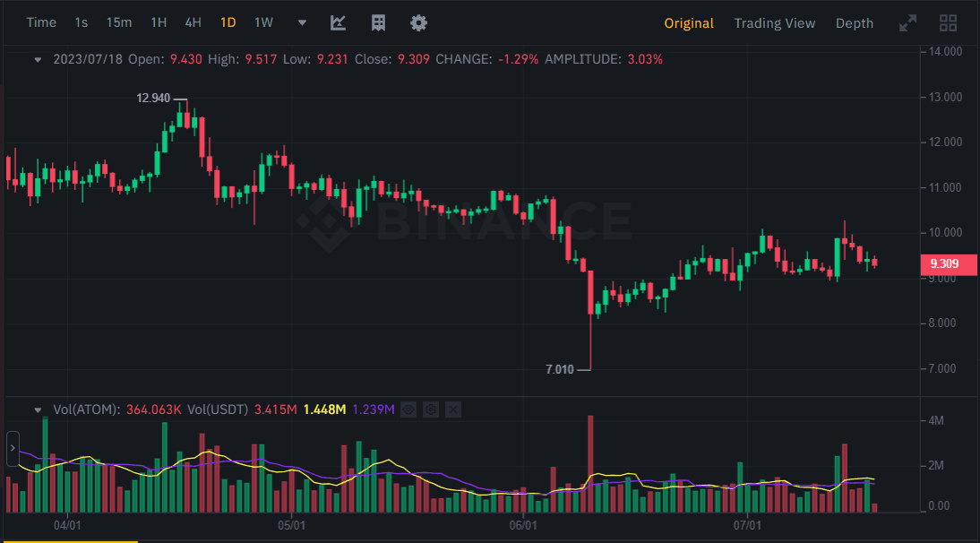Switch to the Depth tab
Image resolution: width=980 pixels, height=543 pixels.
tap(854, 23)
